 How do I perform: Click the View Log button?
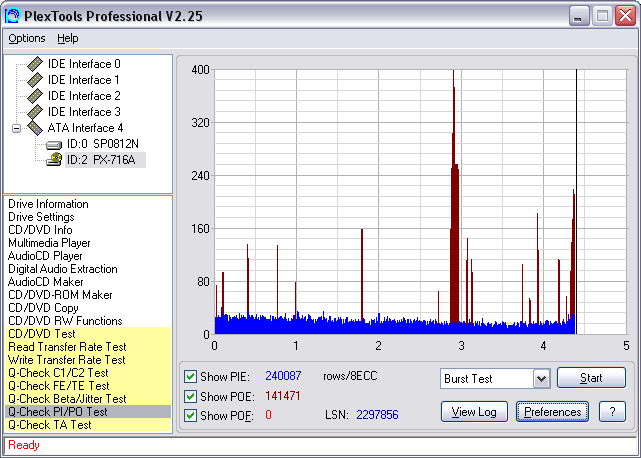pyautogui.click(x=474, y=412)
